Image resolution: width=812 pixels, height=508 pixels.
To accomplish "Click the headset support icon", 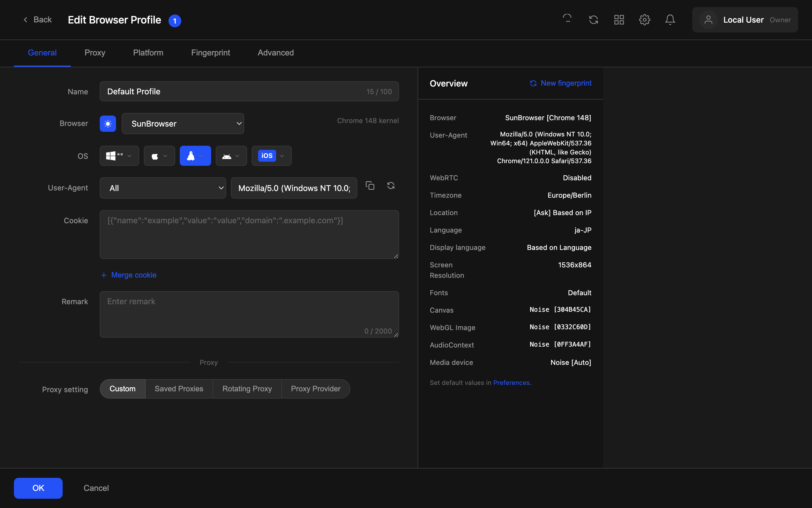I will tap(567, 19).
